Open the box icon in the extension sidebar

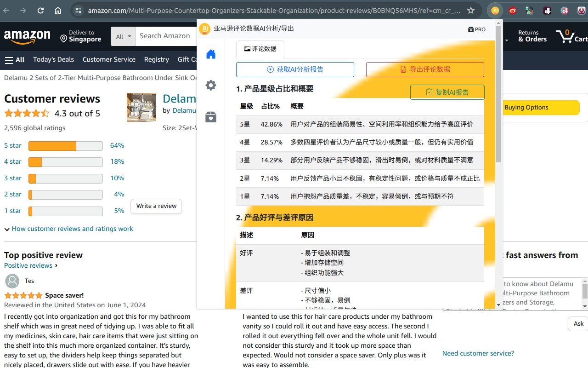point(211,117)
